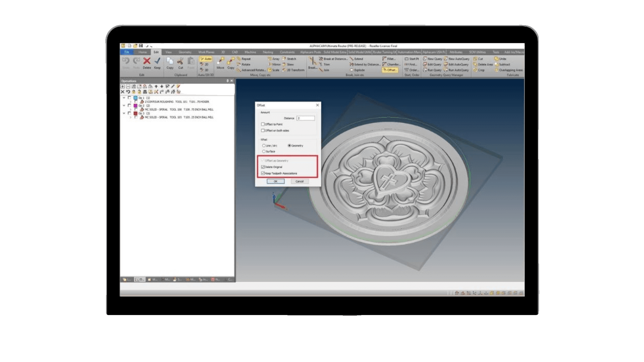Click OK in the Offset dialog

[x=275, y=181]
